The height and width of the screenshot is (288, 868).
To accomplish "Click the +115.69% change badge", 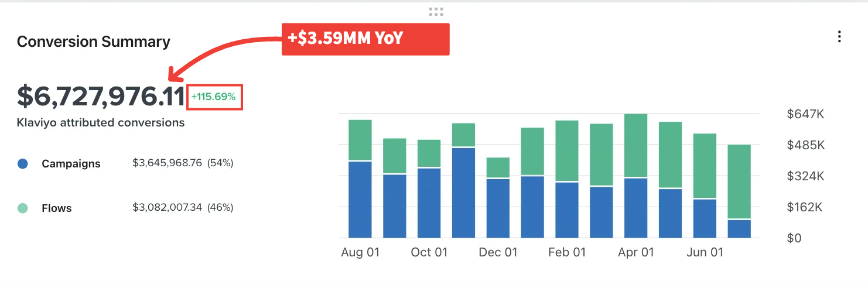I will point(214,97).
